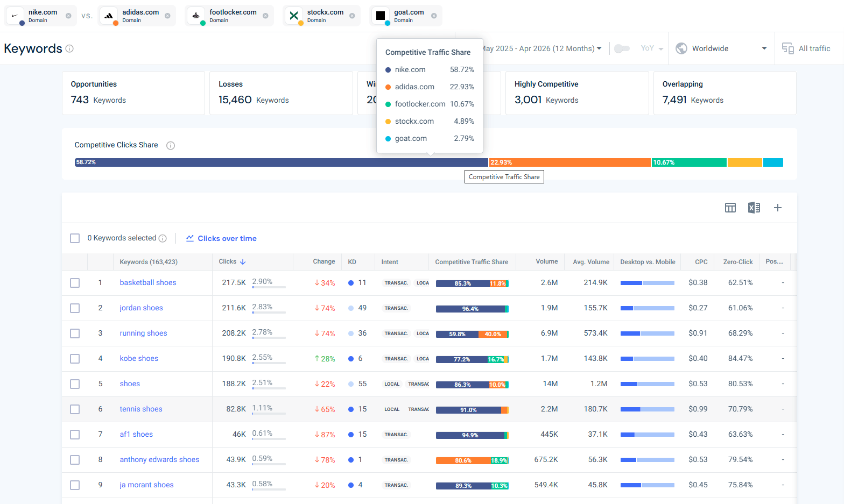Open the shoes keyword link
The width and height of the screenshot is (844, 504).
pyautogui.click(x=130, y=384)
